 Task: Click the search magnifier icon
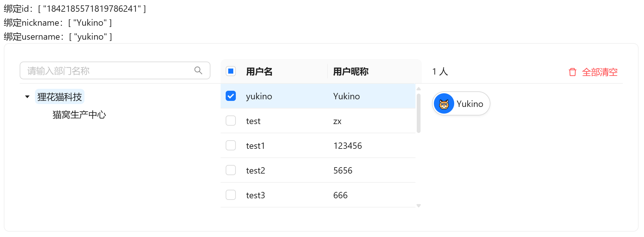coord(198,70)
